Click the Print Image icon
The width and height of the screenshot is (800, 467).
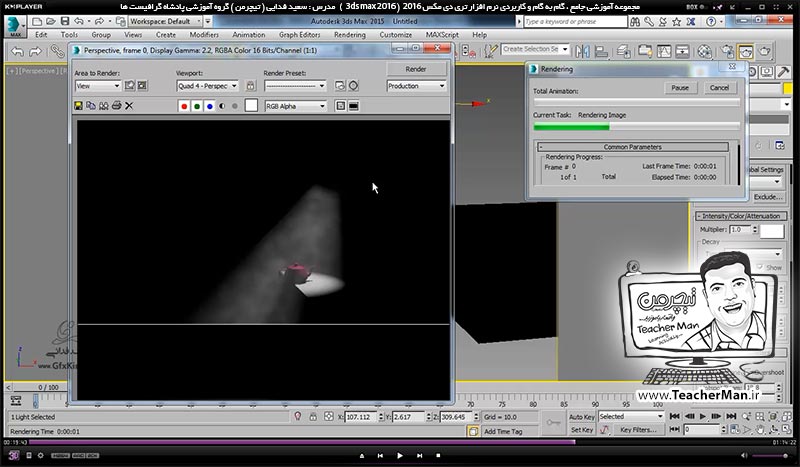116,106
